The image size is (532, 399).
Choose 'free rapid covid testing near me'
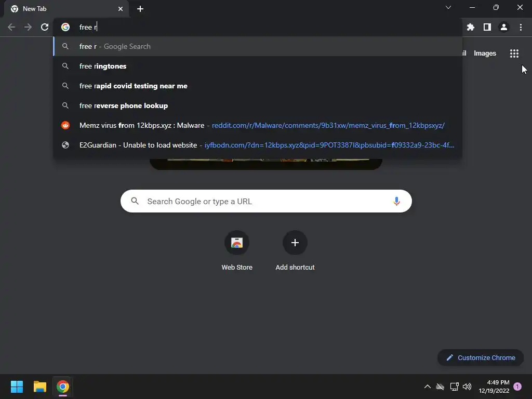point(258,86)
